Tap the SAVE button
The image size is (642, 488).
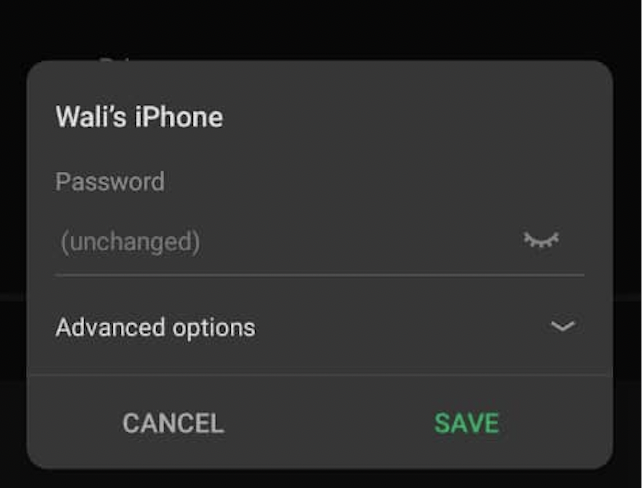click(467, 423)
